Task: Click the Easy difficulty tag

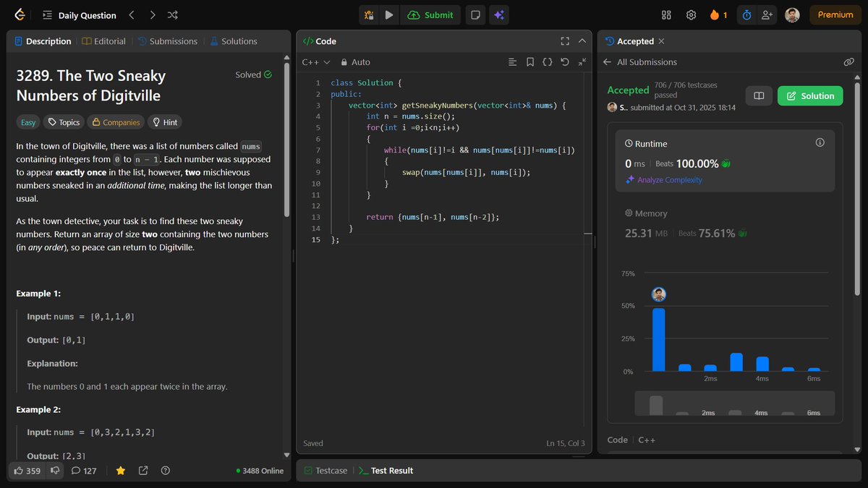Action: (28, 122)
